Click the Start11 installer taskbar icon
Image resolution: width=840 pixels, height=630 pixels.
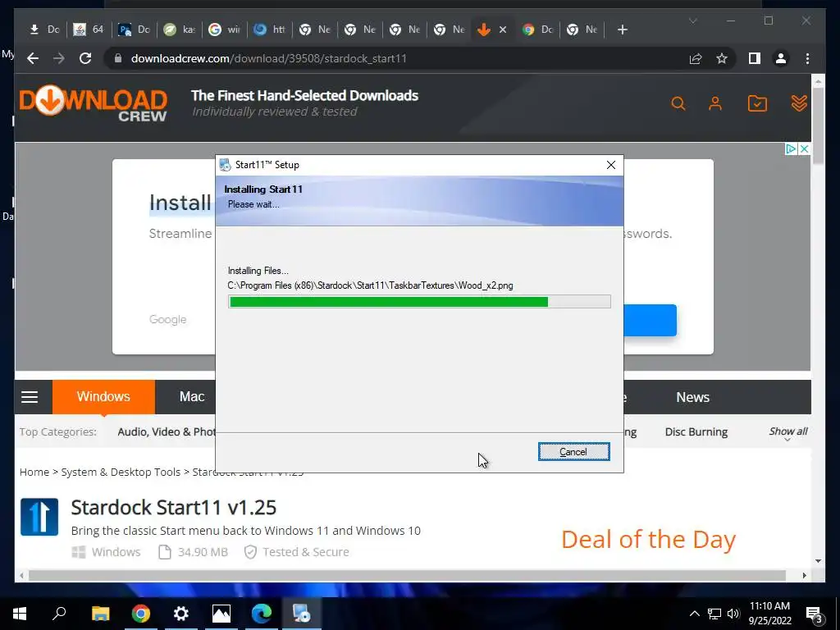click(x=301, y=614)
